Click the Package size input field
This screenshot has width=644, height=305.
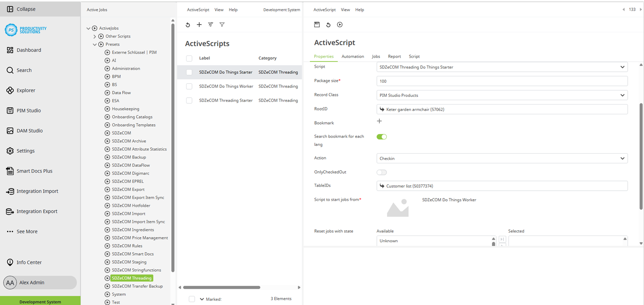click(x=502, y=81)
